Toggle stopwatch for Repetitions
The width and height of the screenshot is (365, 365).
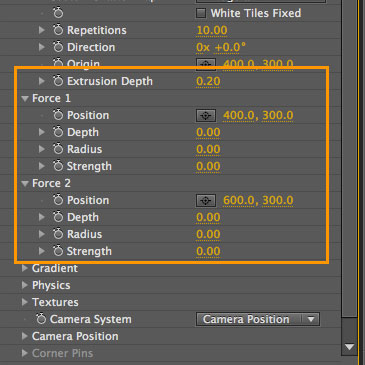(x=58, y=30)
